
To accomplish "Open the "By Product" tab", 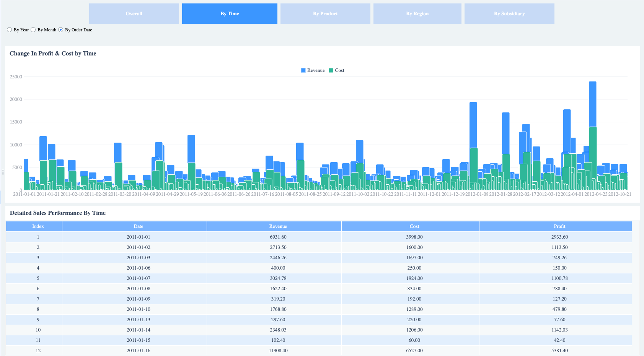I will pos(325,13).
